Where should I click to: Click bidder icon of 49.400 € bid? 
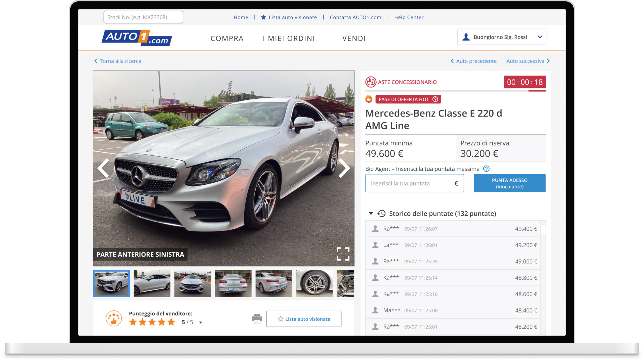[x=375, y=229]
